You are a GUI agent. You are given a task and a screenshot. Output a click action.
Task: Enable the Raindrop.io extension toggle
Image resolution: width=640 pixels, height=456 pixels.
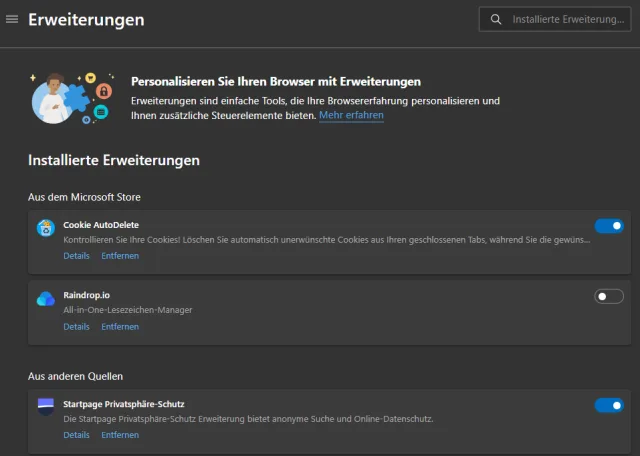(x=609, y=296)
